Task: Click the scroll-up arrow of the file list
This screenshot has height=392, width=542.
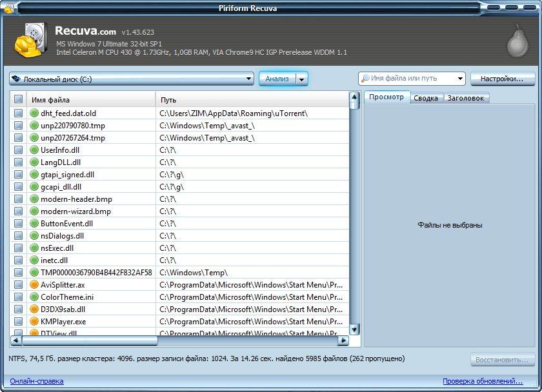Action: (x=354, y=97)
